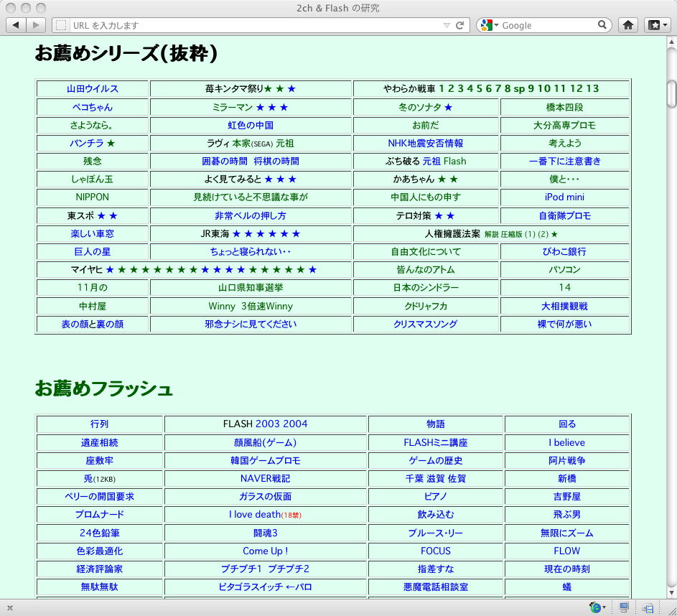Open the ペコちゃん link
The image size is (677, 616).
(93, 108)
